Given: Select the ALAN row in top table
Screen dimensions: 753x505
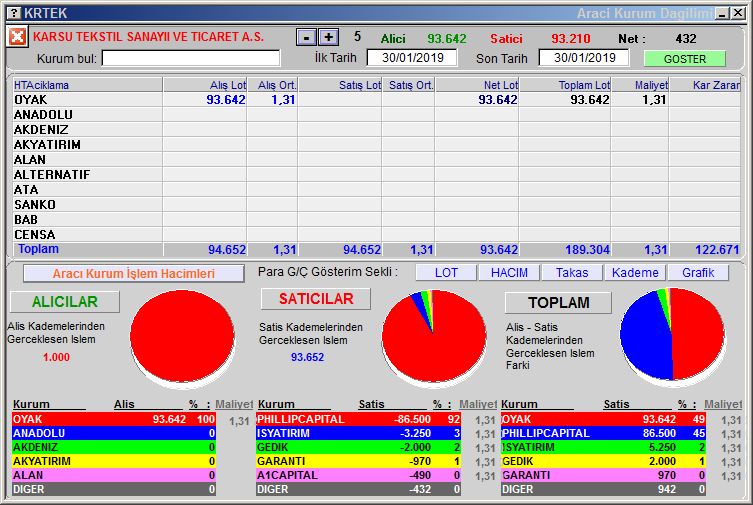Looking at the screenshot, I should point(376,159).
